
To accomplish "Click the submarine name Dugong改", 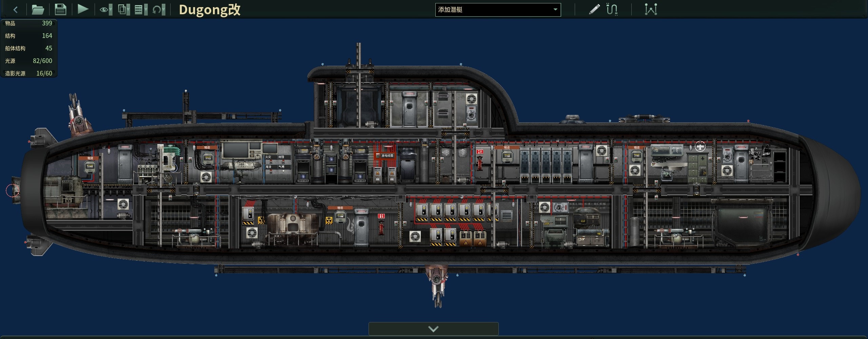I will click(x=210, y=9).
